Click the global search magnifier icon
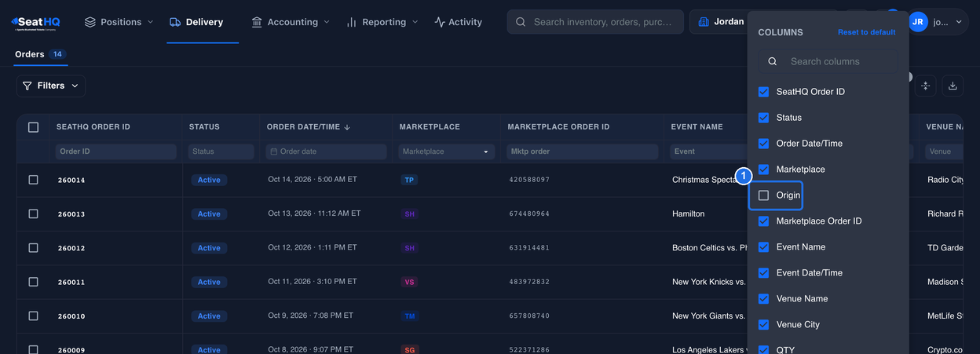 (x=521, y=22)
